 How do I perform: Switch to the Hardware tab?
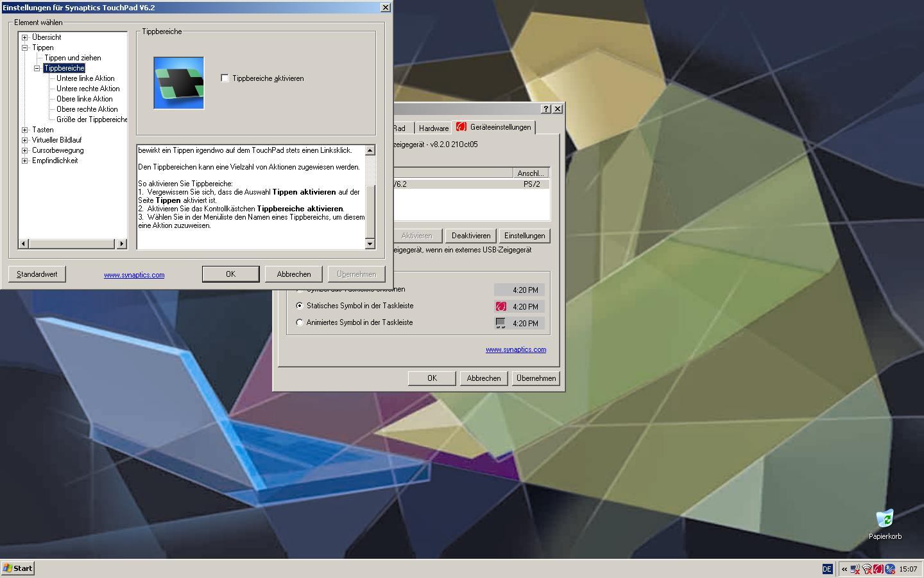[x=434, y=128]
